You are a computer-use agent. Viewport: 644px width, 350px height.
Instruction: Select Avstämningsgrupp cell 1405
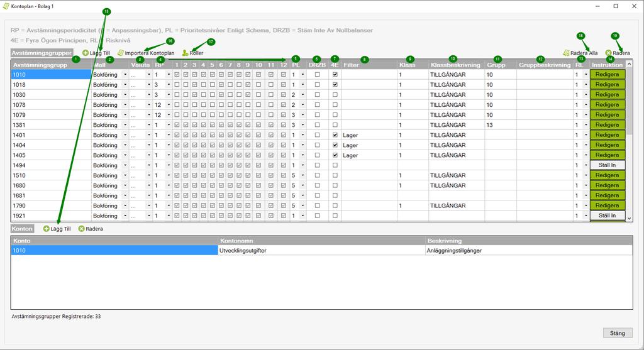tap(51, 155)
